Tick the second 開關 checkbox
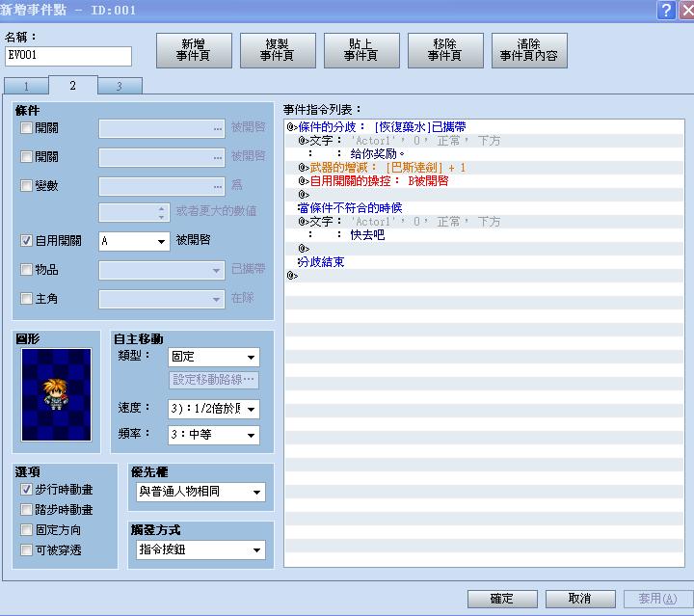The image size is (694, 616). click(27, 157)
